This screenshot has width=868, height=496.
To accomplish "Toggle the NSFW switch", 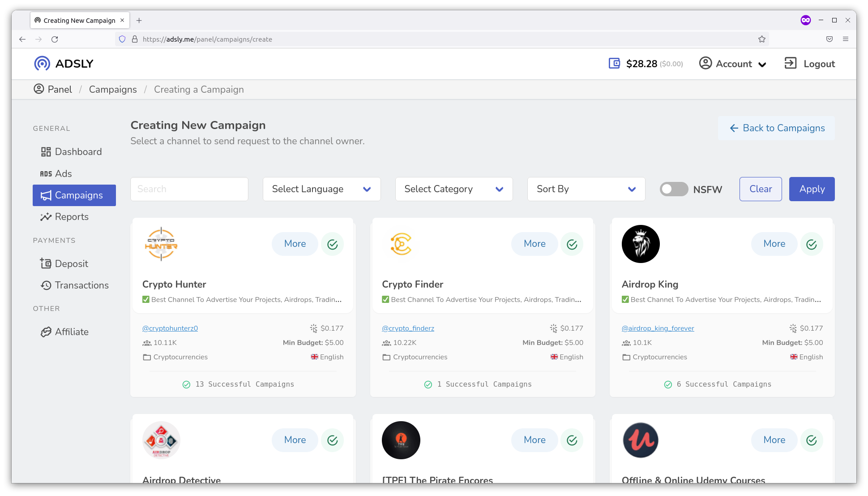I will point(674,189).
